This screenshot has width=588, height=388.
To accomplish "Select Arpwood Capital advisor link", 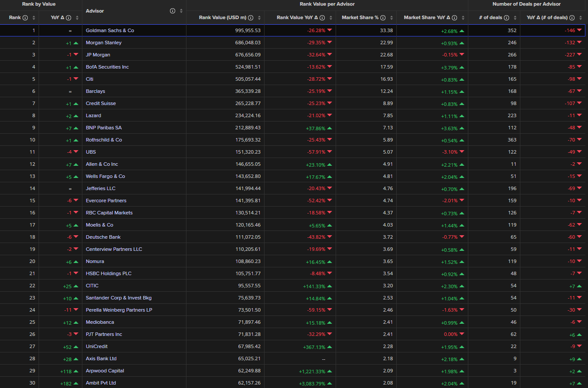I will (x=105, y=371).
